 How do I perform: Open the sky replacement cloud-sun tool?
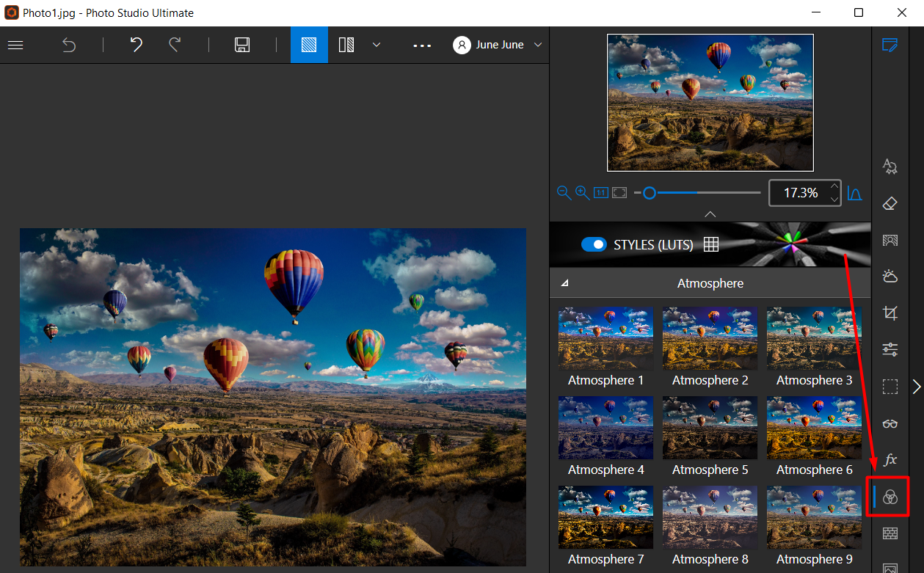click(890, 277)
